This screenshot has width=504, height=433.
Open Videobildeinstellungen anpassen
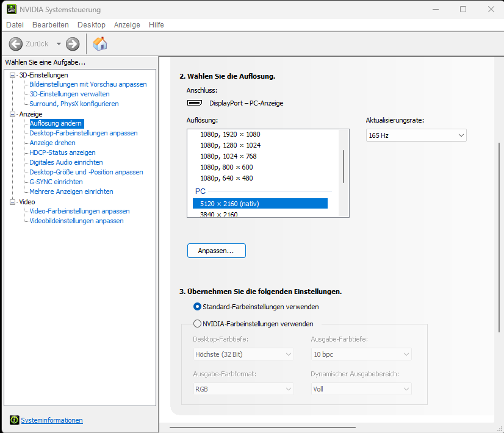(x=76, y=221)
